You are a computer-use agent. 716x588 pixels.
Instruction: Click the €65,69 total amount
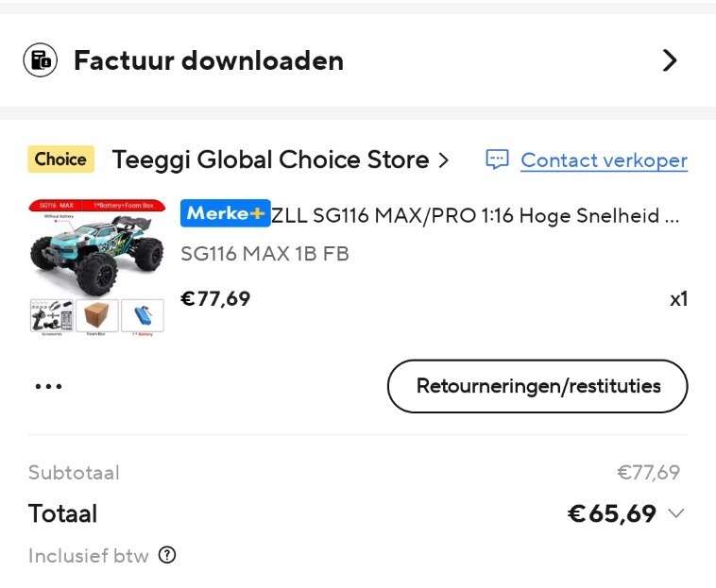coord(611,513)
